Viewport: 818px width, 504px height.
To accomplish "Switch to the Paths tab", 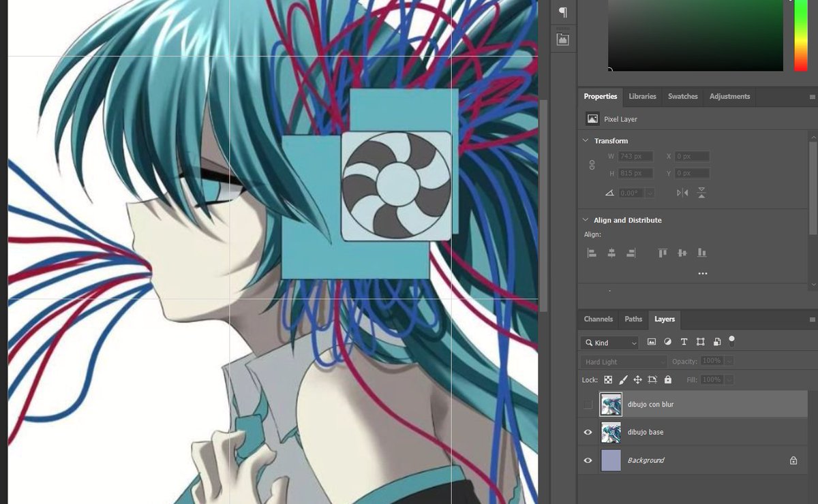I will (x=633, y=319).
